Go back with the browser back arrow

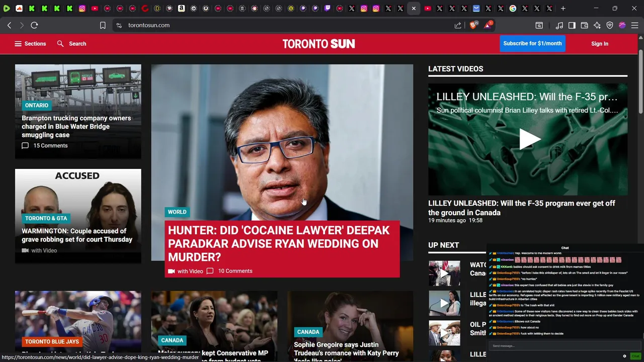[x=9, y=25]
